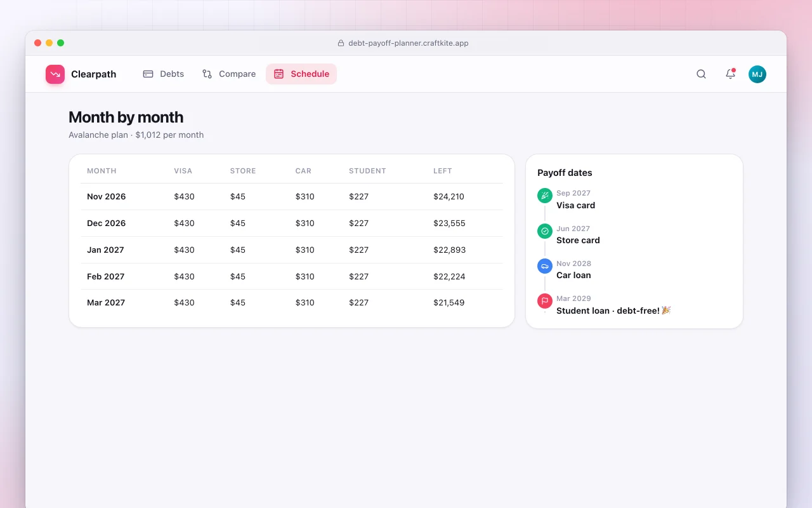Click the Month by month heading

(x=126, y=117)
